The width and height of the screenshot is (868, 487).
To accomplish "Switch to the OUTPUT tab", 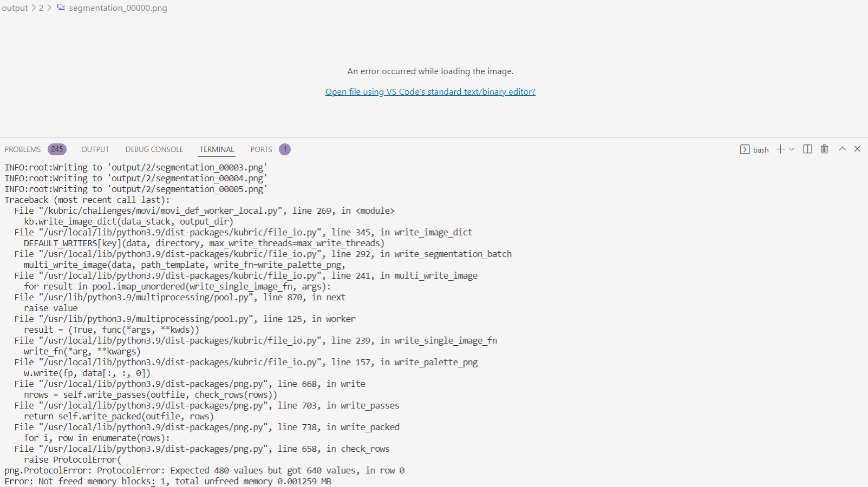I will tap(95, 149).
